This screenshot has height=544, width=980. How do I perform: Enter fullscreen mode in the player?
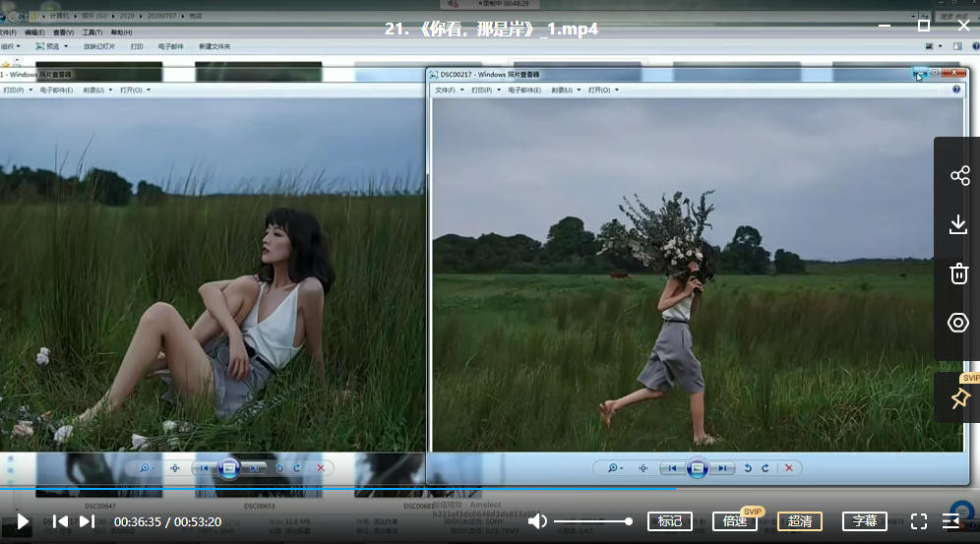coord(919,521)
